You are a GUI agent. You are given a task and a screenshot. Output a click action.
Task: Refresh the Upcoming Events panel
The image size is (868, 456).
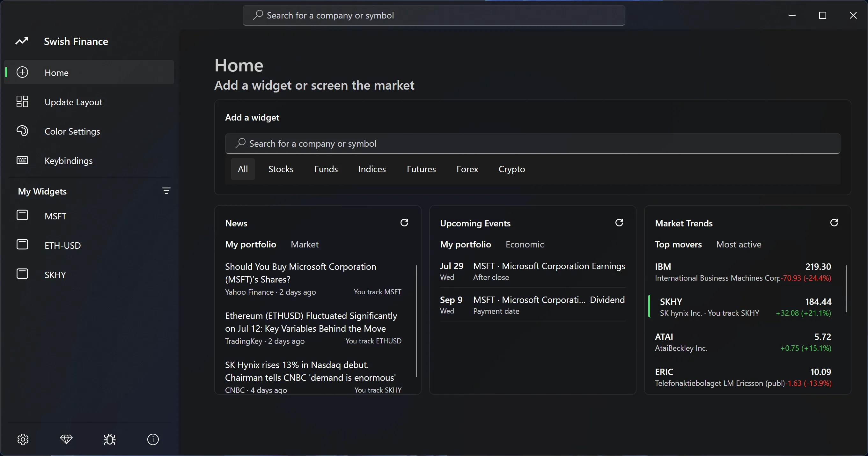(x=619, y=223)
